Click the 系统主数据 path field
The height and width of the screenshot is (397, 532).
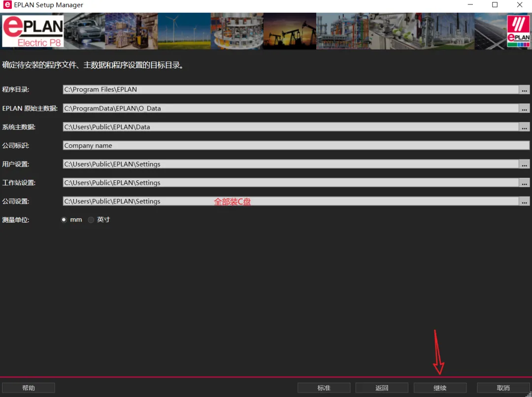291,127
